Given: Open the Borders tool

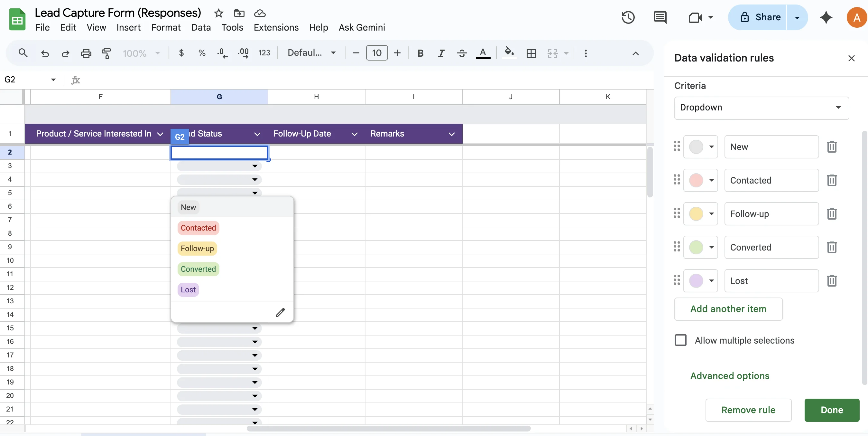Looking at the screenshot, I should (x=531, y=53).
